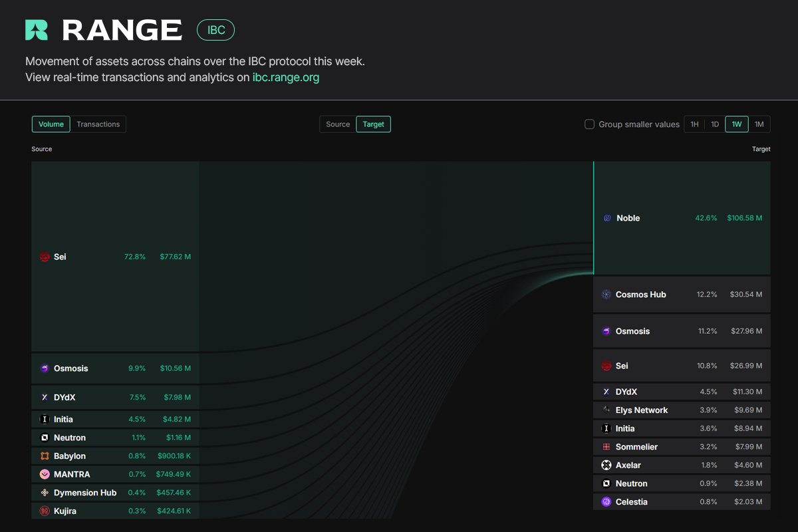
Task: Click the $11.30 M DYdX target volume
Action: pyautogui.click(x=748, y=392)
